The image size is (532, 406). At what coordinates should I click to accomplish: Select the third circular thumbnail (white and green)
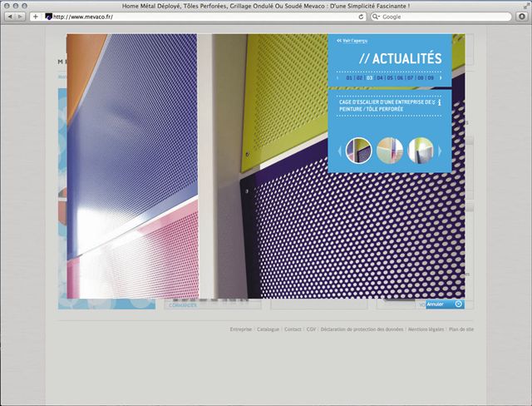pos(421,151)
